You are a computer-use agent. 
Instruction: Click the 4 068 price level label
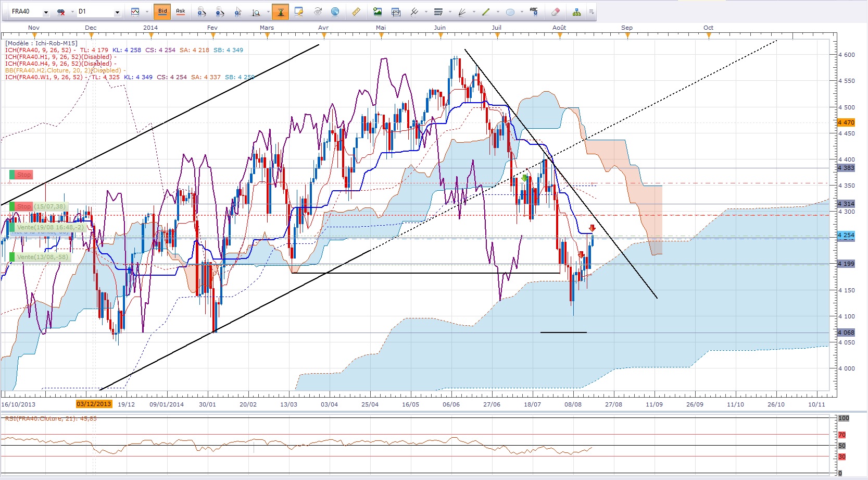[x=846, y=333]
